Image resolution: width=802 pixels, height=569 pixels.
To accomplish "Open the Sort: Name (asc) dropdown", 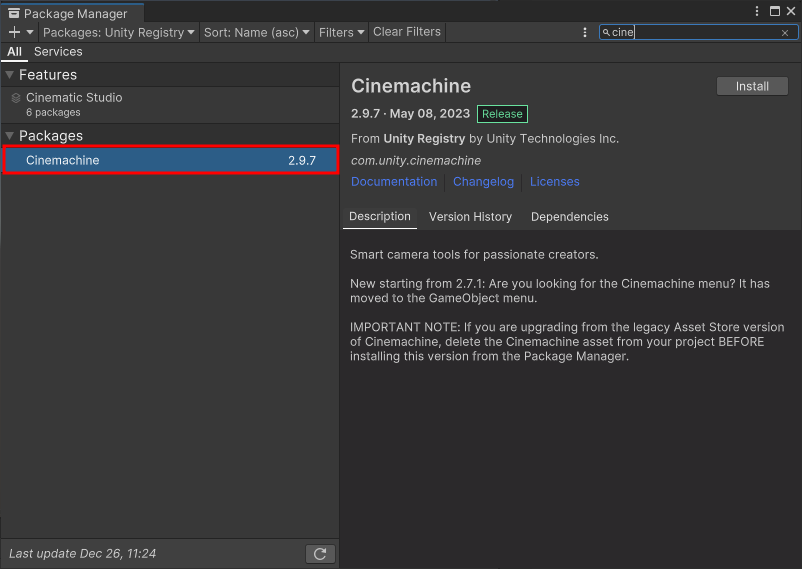I will [x=256, y=32].
